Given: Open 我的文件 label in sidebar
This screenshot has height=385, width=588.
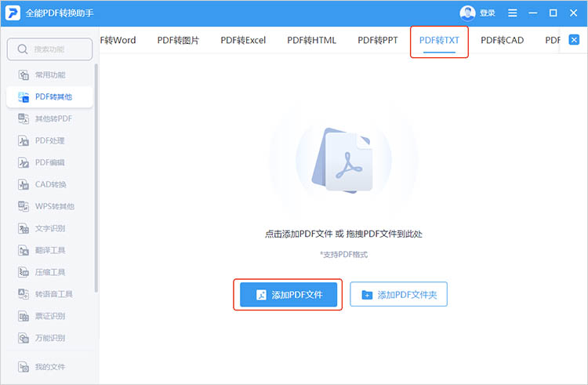Looking at the screenshot, I should [50, 367].
